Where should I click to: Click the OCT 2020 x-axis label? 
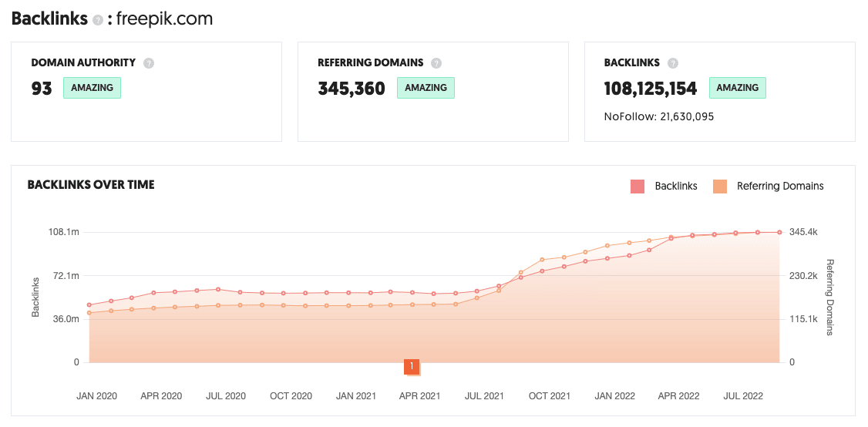pyautogui.click(x=291, y=396)
